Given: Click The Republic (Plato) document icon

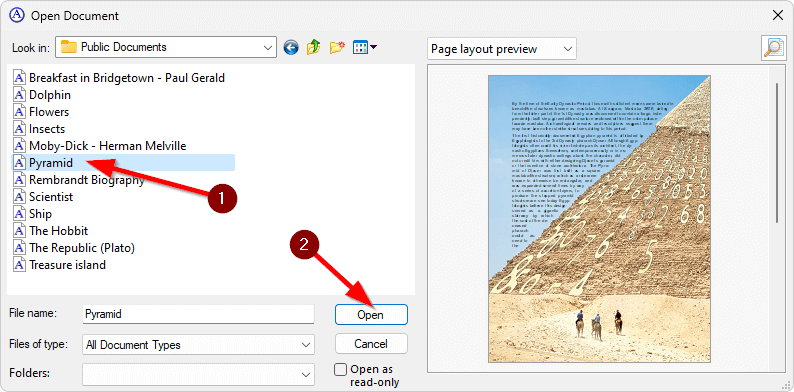Looking at the screenshot, I should [19, 248].
